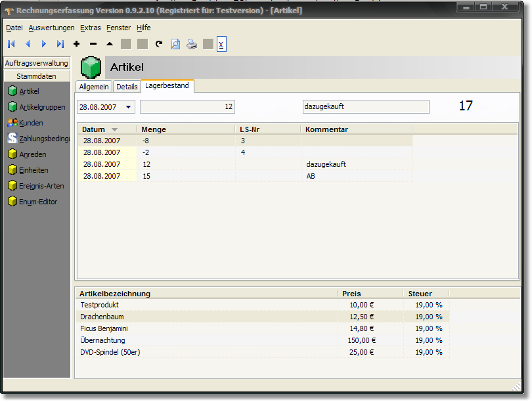Go to previous record arrow
Viewport: 532px width, 402px height.
coord(28,44)
